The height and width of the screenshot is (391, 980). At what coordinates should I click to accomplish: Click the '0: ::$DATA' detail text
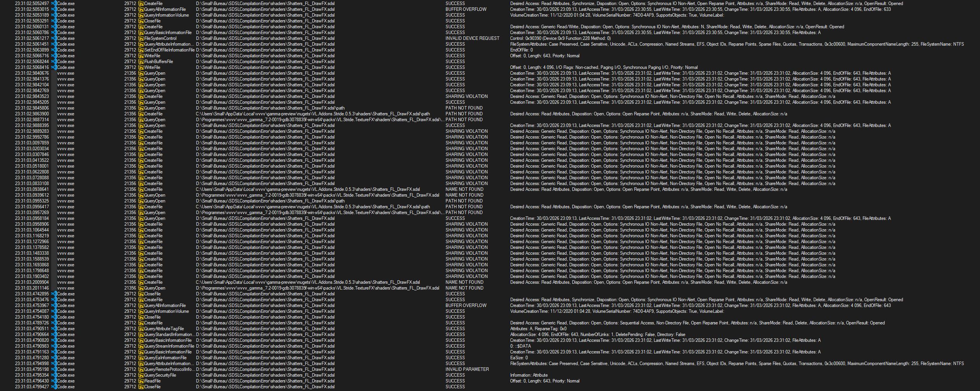(x=520, y=346)
